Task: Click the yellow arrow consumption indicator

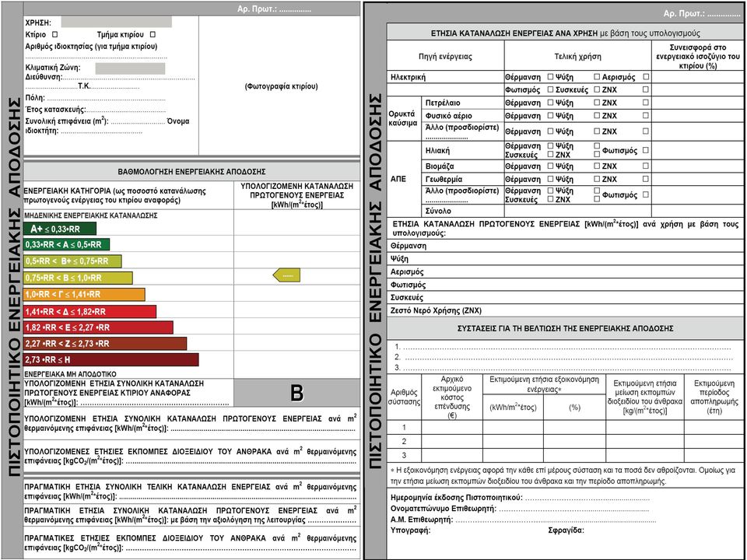Action: coord(286,275)
